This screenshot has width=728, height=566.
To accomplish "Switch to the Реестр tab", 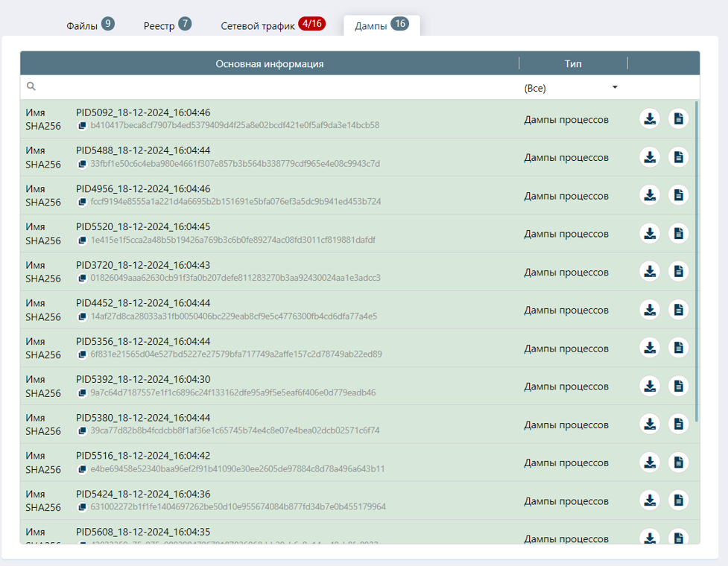I will 167,25.
